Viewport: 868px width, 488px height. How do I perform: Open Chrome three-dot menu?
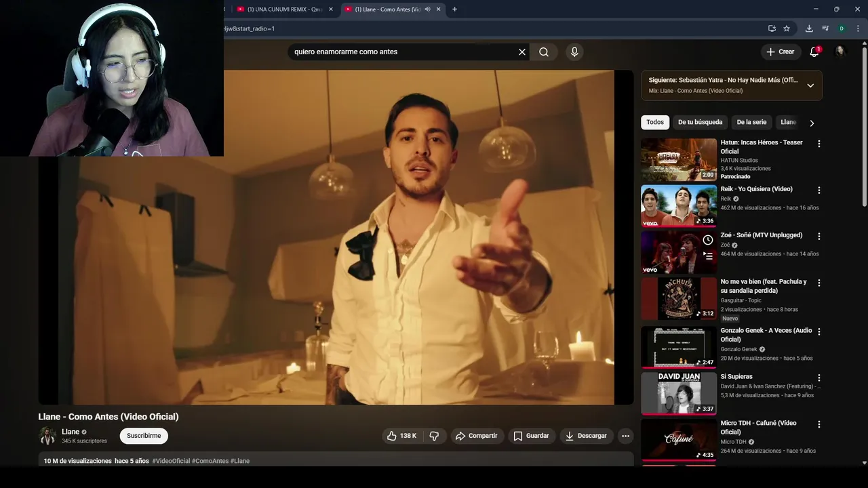[x=858, y=28]
